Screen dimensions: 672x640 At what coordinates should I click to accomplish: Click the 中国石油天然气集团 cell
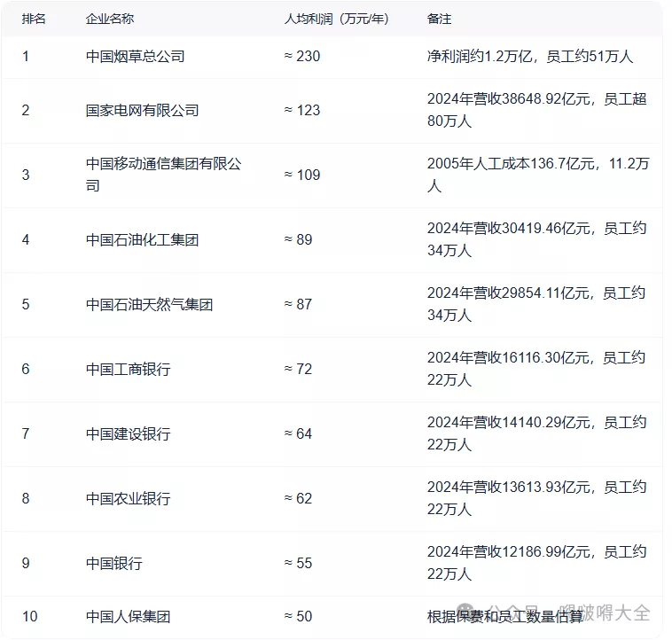pos(149,304)
